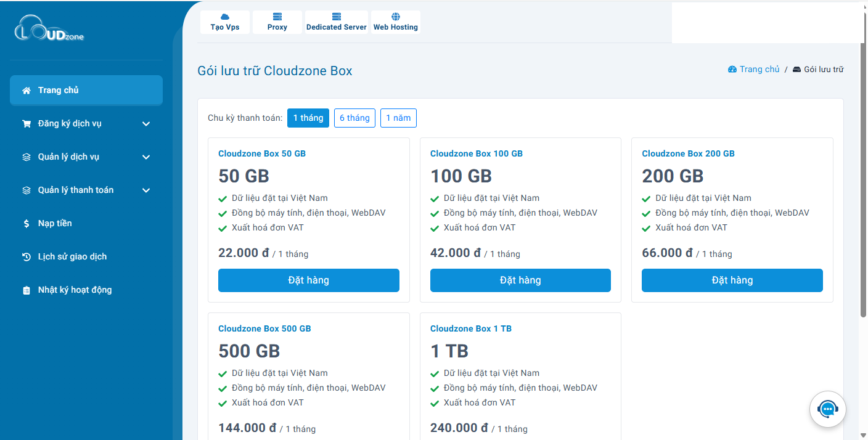Click the drive icon beside Gói lưu trữ breadcrumb
The image size is (868, 440).
pos(796,70)
